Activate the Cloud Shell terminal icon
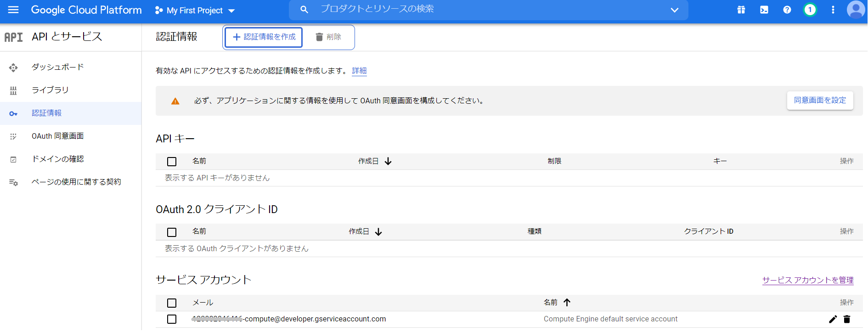This screenshot has width=868, height=332. click(x=764, y=10)
